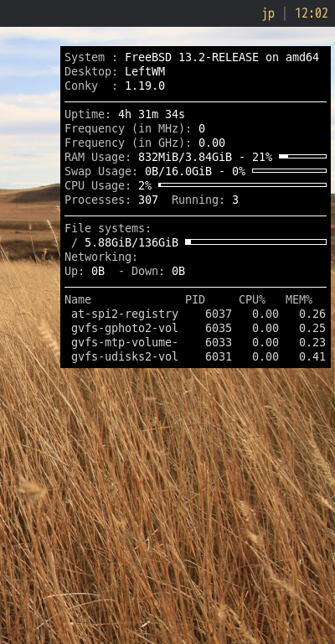The width and height of the screenshot is (335, 644).
Task: Click the LeftWM desktop label
Action: pyautogui.click(x=145, y=71)
